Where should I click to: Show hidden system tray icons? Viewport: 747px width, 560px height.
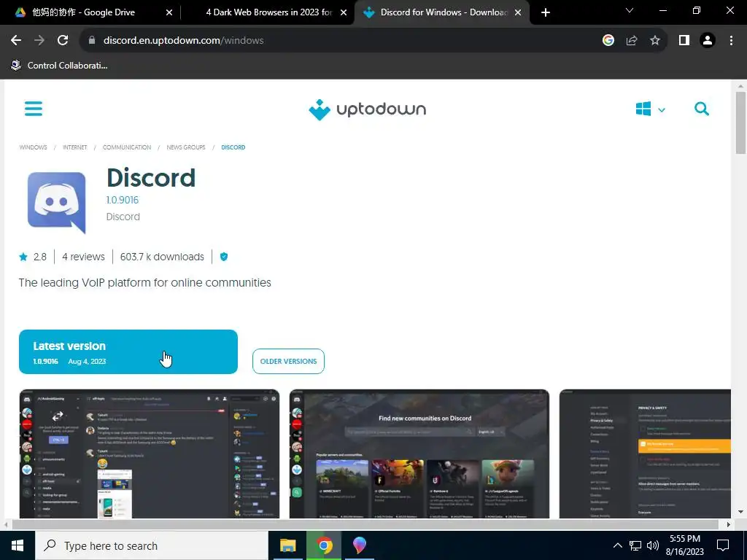tap(617, 545)
